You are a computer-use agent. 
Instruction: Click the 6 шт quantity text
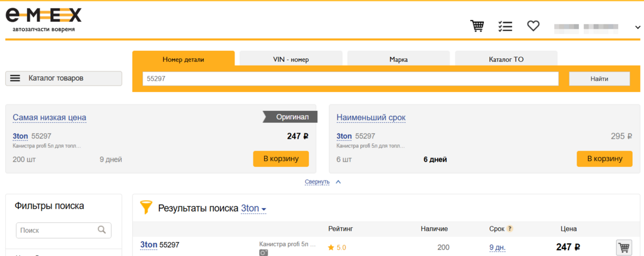coord(344,160)
